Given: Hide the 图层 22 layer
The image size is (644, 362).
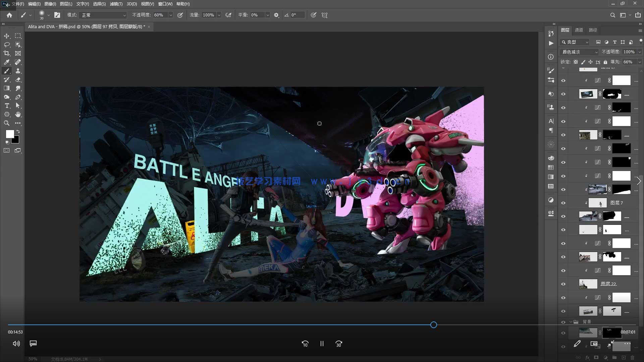Looking at the screenshot, I should tap(563, 284).
